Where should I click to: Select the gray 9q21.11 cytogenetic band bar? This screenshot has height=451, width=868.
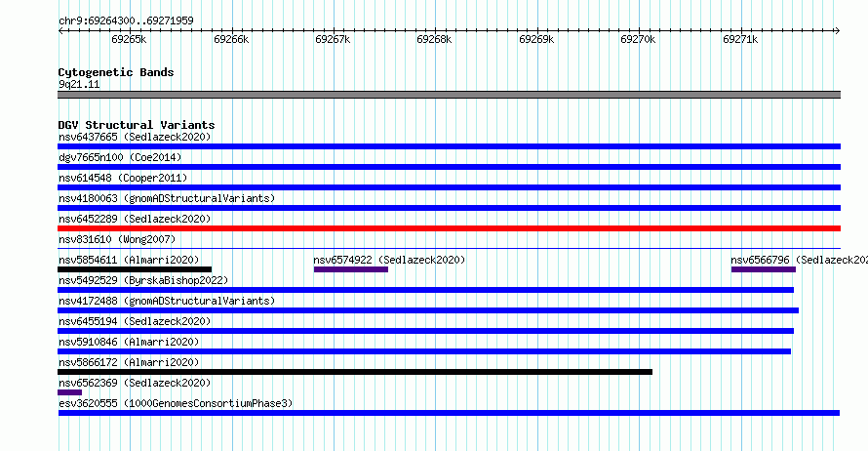[x=449, y=95]
